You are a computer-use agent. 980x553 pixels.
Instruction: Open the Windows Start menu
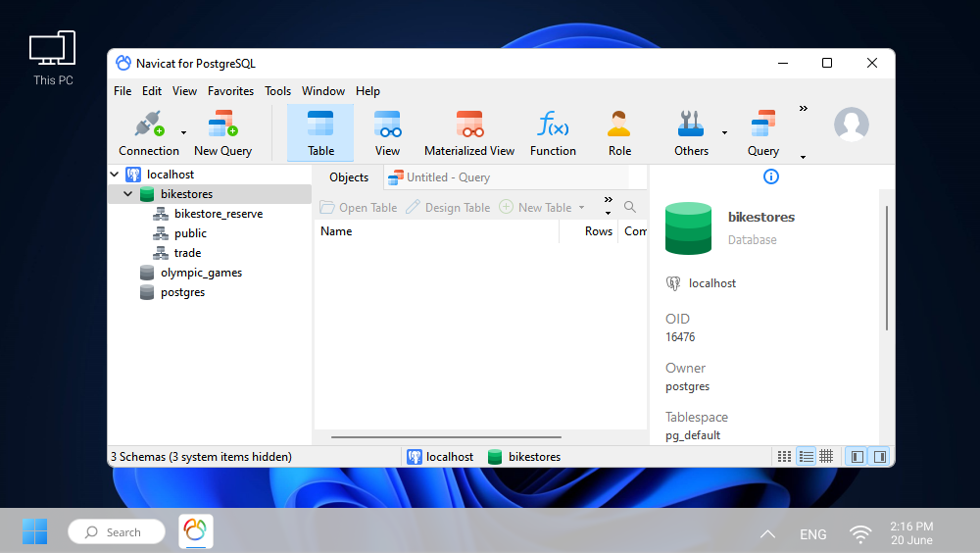[34, 531]
